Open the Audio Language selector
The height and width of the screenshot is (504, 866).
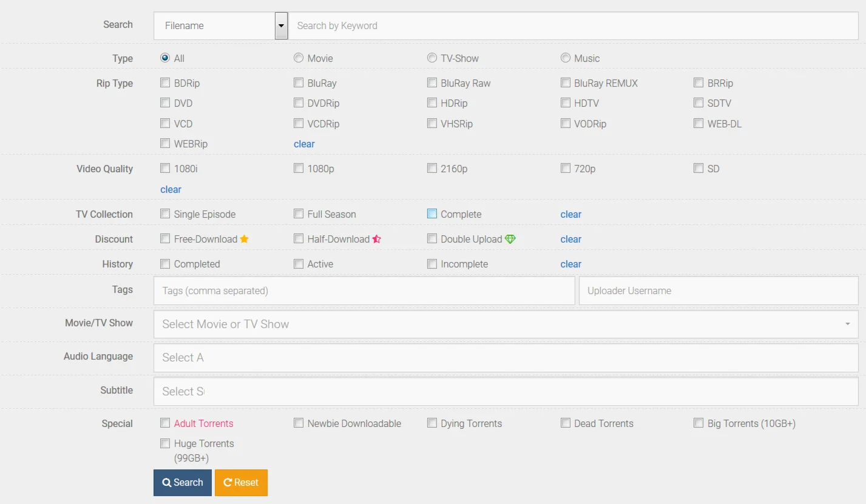tap(506, 358)
